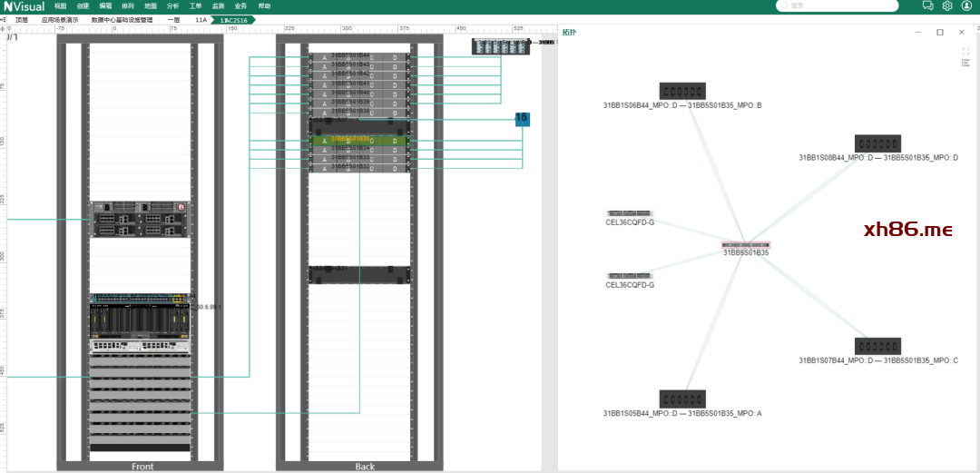Select power unit device in front rack
The height and width of the screenshot is (473, 980).
[140, 220]
